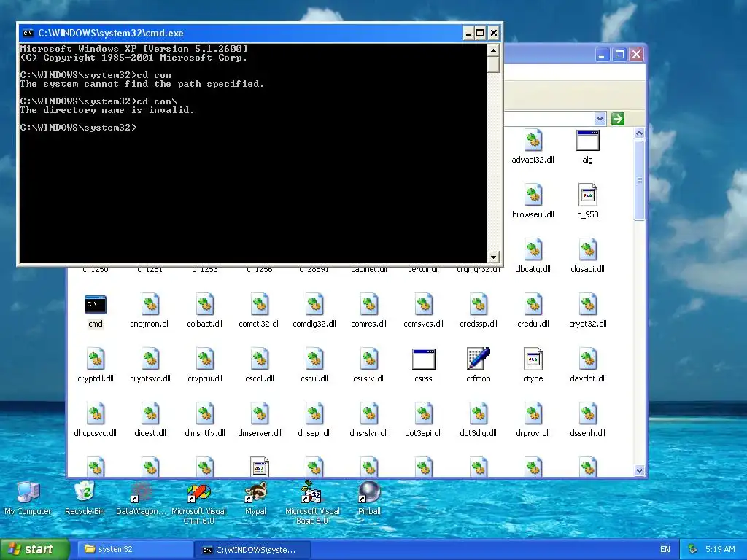Select the ctfmon application icon
This screenshot has width=747, height=560.
point(479,359)
